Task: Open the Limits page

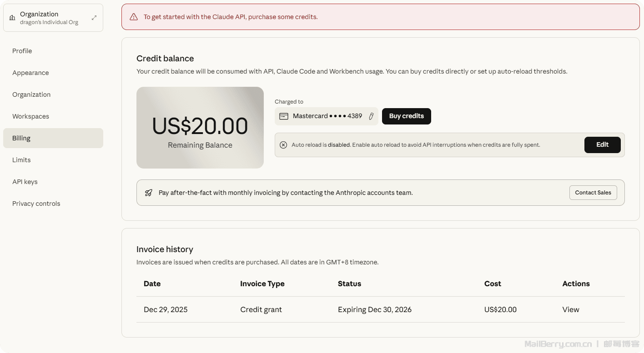Action: (21, 160)
